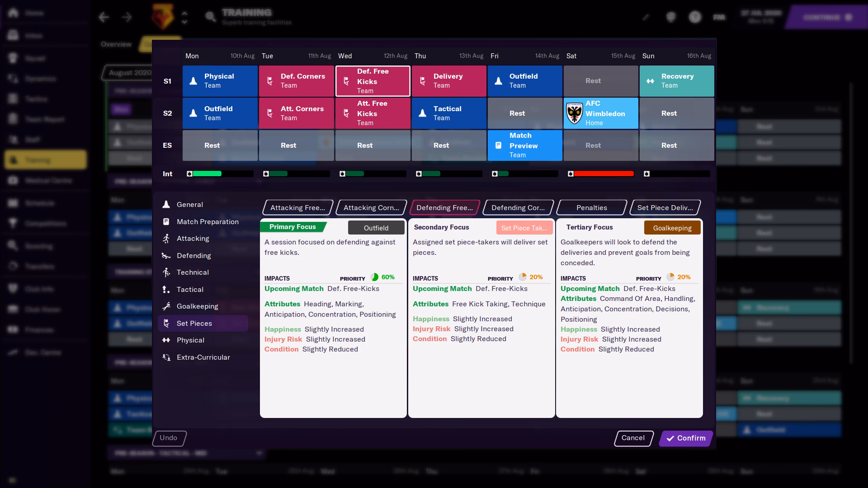Expand the club selector beside the Watford crest
Screen dimensions: 868x488
[184, 17]
